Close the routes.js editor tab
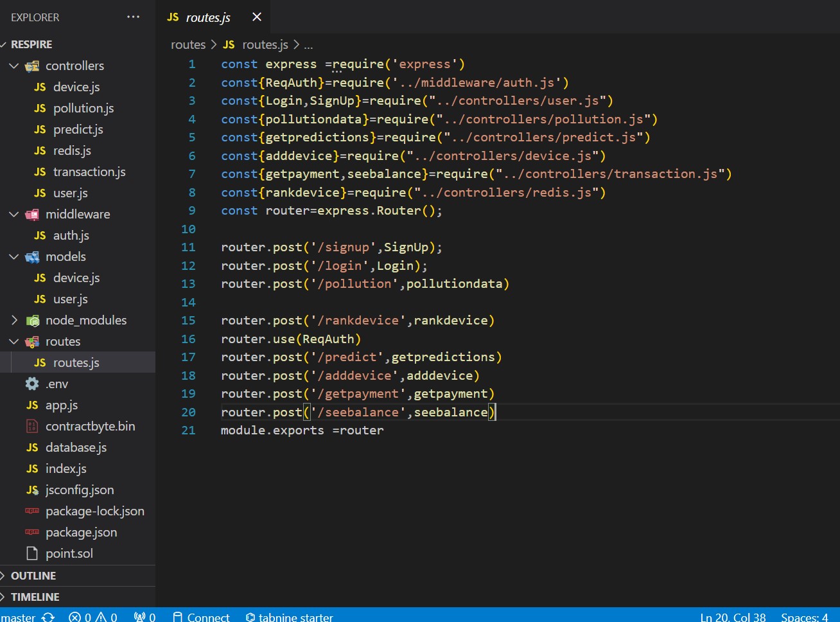Screen dimensions: 840x622 [257, 17]
